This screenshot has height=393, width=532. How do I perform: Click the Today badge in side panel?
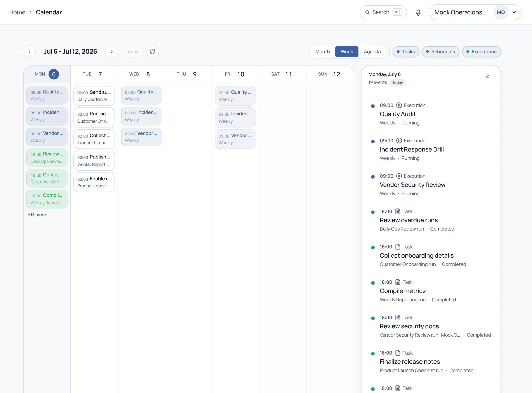tap(397, 83)
